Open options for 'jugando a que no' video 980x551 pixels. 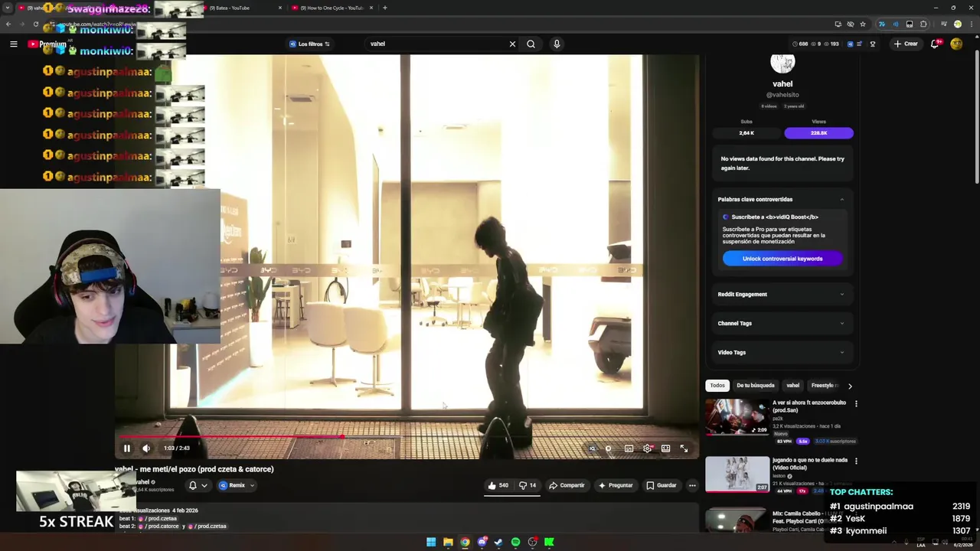[856, 461]
